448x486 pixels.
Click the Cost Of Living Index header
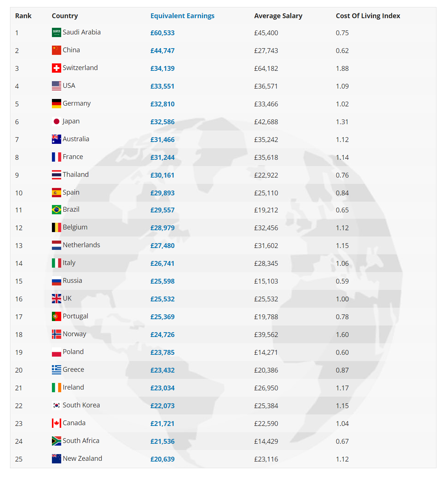click(x=368, y=16)
